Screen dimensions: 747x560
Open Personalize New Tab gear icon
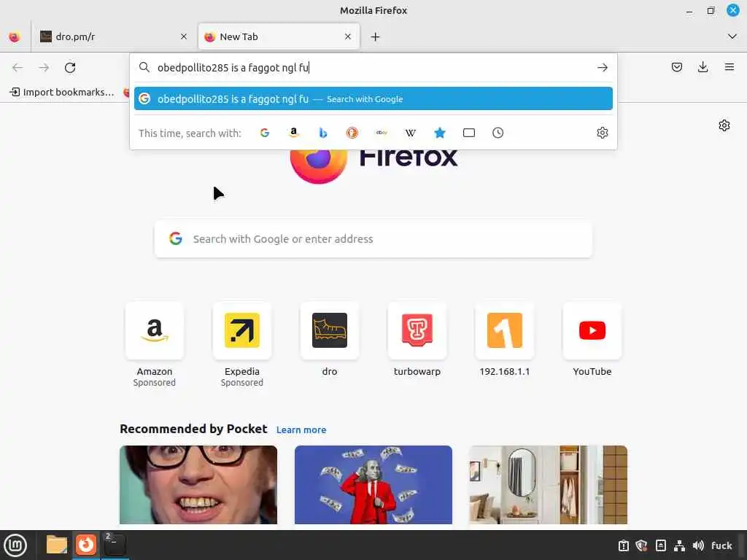pyautogui.click(x=724, y=125)
